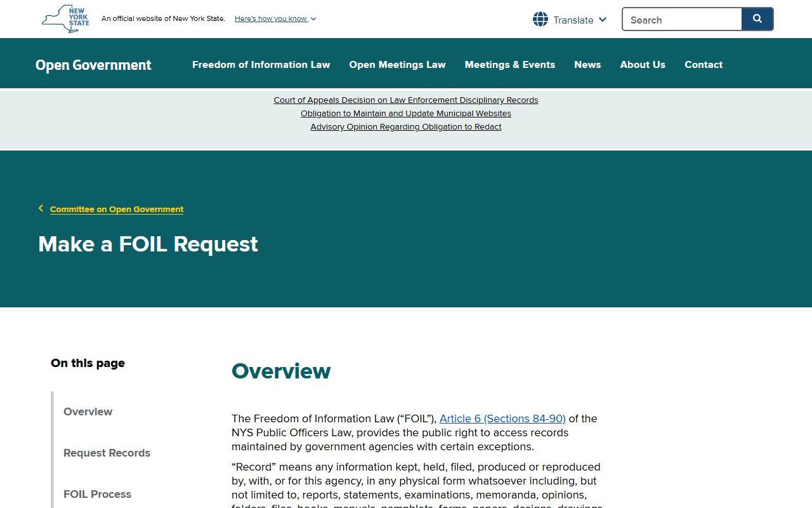Open Article 6 (Sections 84-90) link
The width and height of the screenshot is (812, 508).
click(x=502, y=418)
